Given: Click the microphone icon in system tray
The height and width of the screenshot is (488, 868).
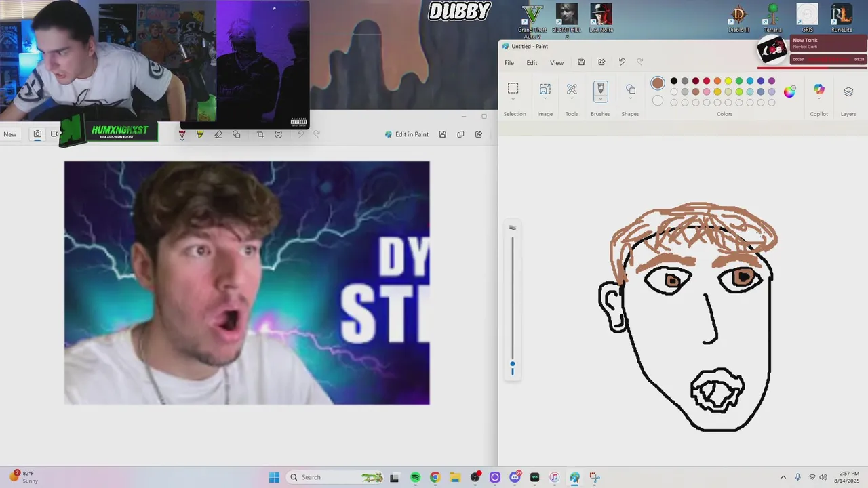Looking at the screenshot, I should coord(797,477).
